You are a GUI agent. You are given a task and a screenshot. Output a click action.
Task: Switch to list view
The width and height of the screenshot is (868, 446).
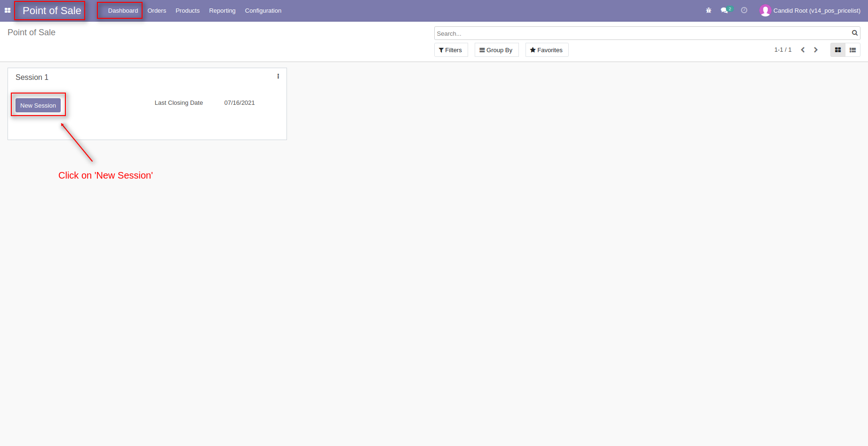click(x=852, y=50)
